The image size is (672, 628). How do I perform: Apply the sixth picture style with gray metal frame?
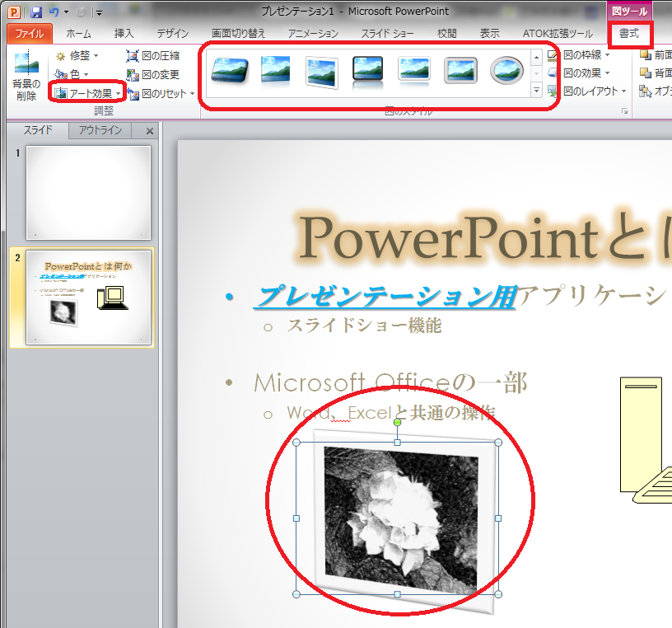[460, 69]
